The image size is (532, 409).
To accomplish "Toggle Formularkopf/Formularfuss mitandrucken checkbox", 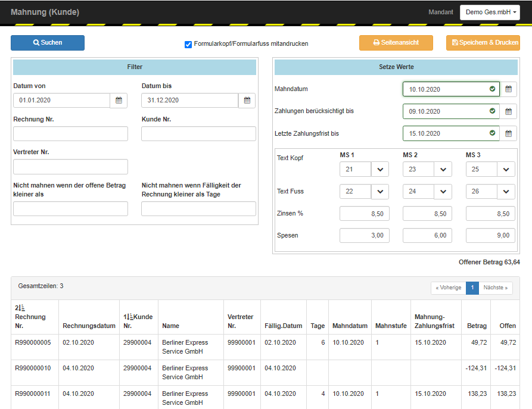I will tap(188, 45).
